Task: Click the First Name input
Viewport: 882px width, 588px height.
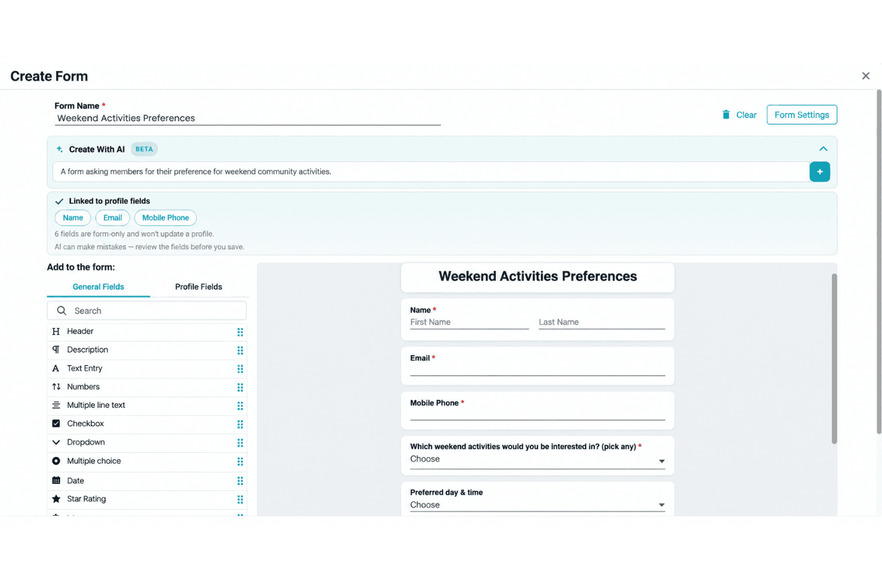Action: click(469, 322)
